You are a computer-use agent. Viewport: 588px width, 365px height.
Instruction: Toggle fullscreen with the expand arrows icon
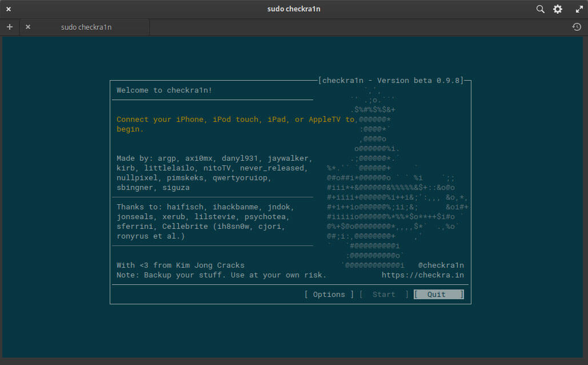click(578, 9)
